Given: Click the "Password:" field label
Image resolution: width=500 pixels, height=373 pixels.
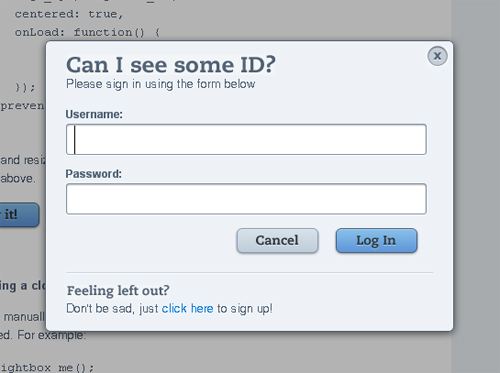Looking at the screenshot, I should click(x=94, y=174).
